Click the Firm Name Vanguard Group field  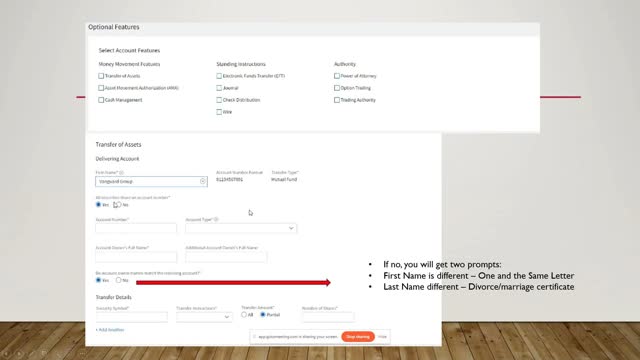(151, 181)
